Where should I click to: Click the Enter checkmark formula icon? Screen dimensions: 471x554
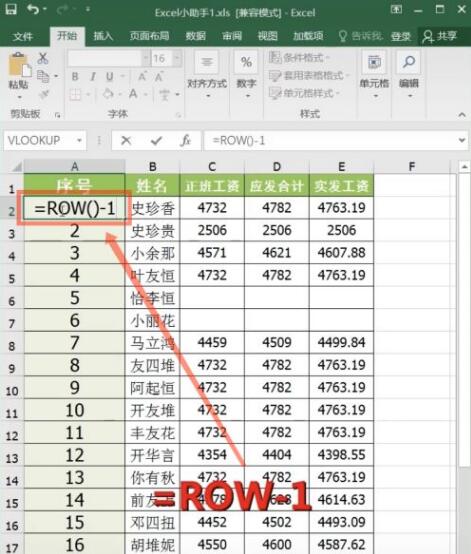(156, 141)
